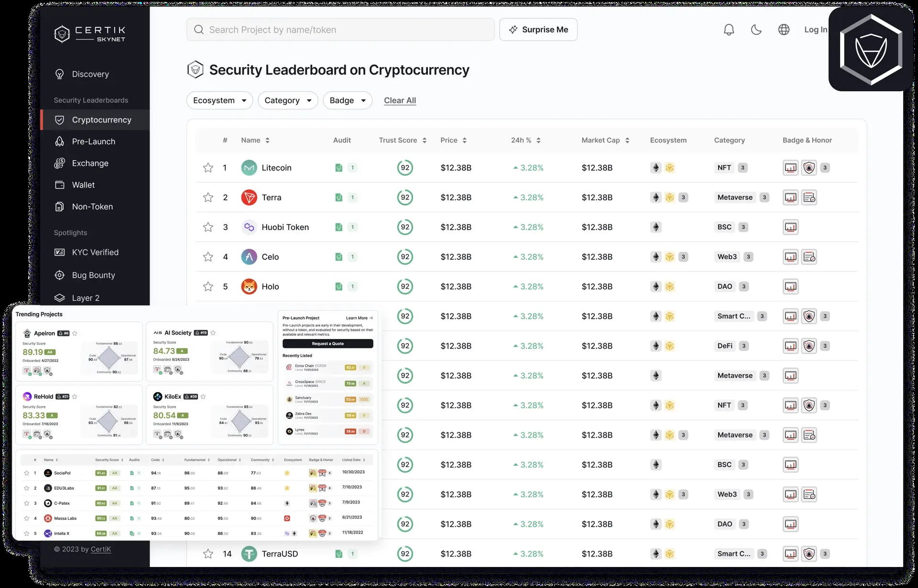Screen dimensions: 918x588
Task: Star the TerraUSD row
Action: [x=208, y=554]
